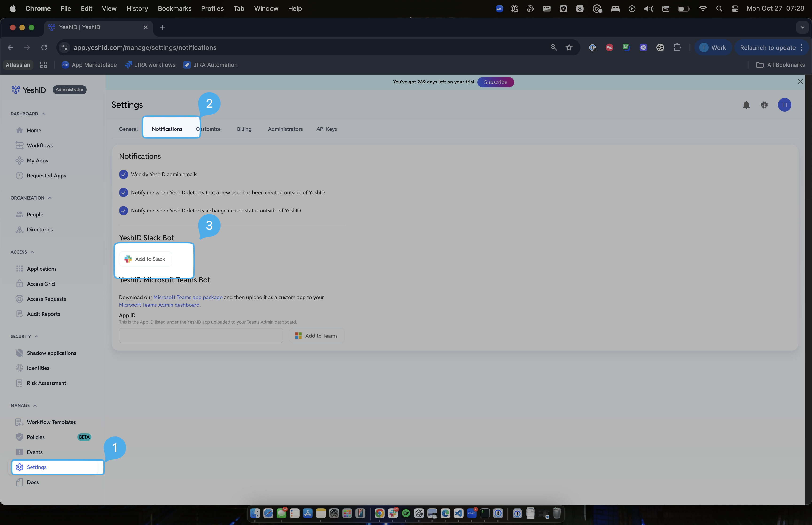
Task: Open Chrome tab search dropdown arrow
Action: click(x=802, y=27)
